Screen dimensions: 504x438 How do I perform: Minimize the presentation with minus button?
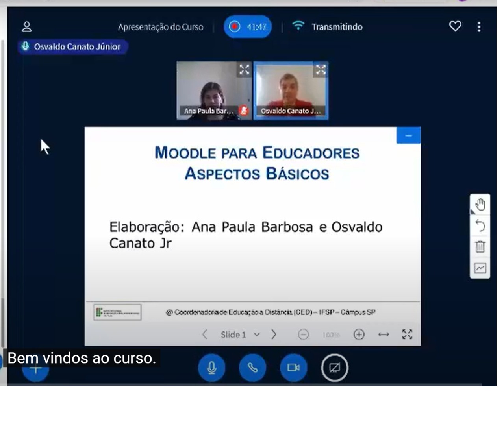click(x=408, y=135)
